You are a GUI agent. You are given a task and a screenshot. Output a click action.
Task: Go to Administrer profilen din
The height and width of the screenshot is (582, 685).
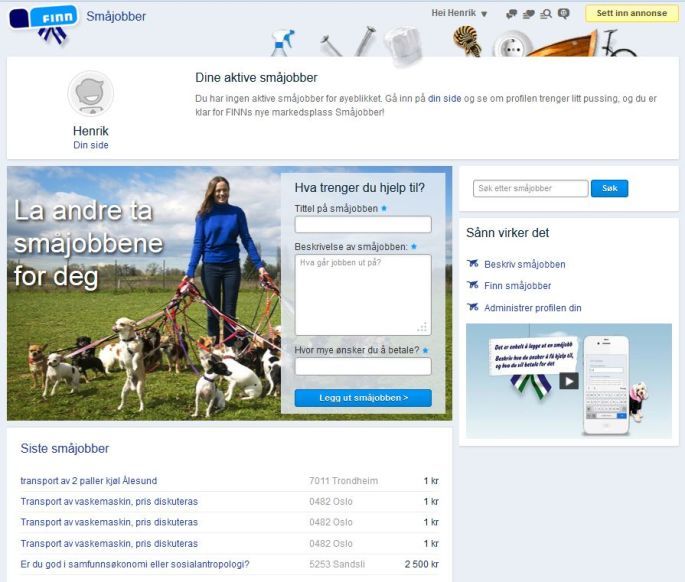point(532,308)
